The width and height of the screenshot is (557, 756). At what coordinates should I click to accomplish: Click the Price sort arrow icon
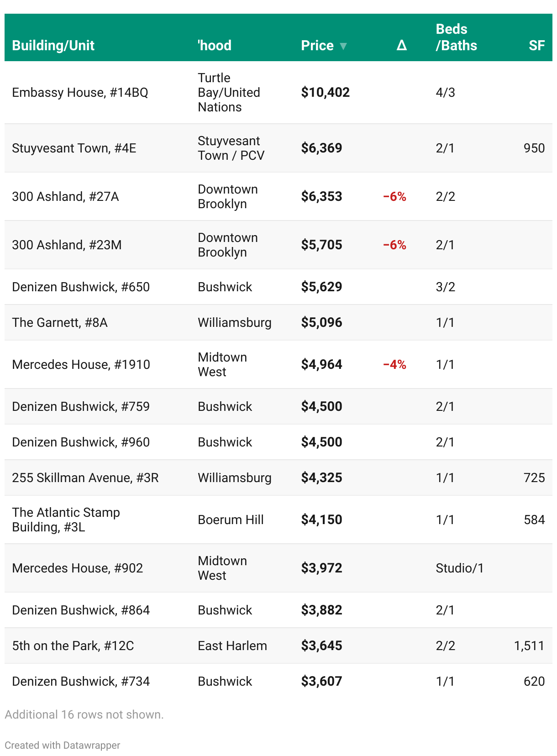tap(343, 46)
